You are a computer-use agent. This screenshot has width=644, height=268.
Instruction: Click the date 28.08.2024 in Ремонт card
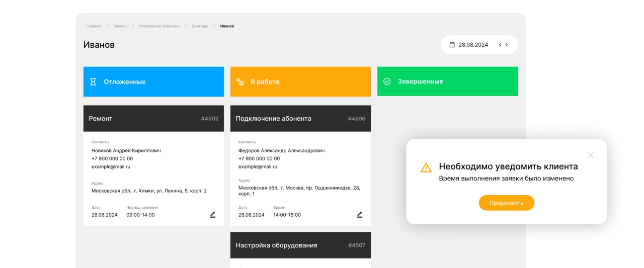[105, 215]
